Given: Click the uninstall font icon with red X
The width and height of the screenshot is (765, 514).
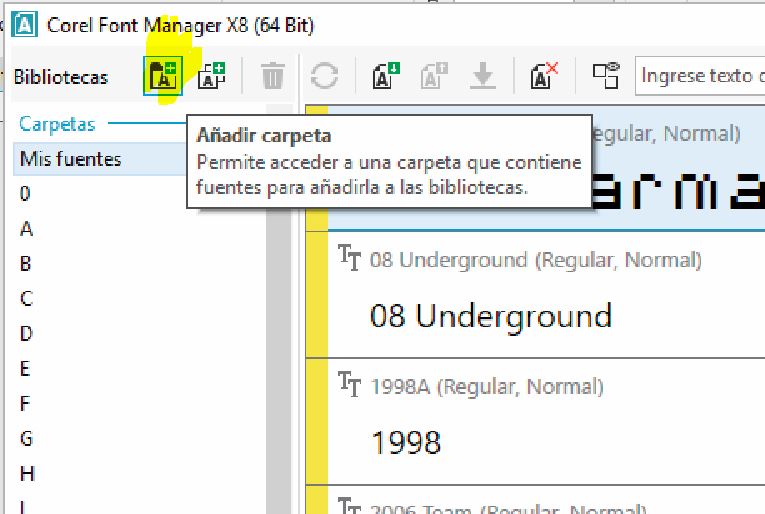Looking at the screenshot, I should [544, 76].
